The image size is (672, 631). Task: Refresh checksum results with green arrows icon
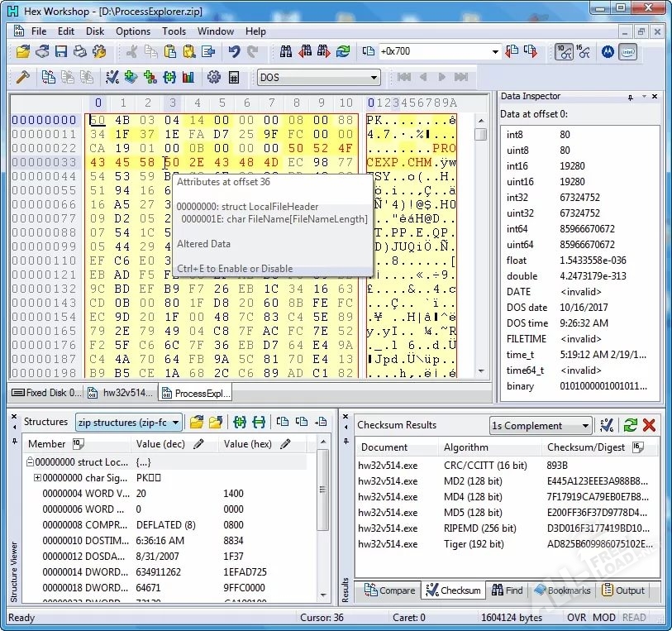pos(630,425)
